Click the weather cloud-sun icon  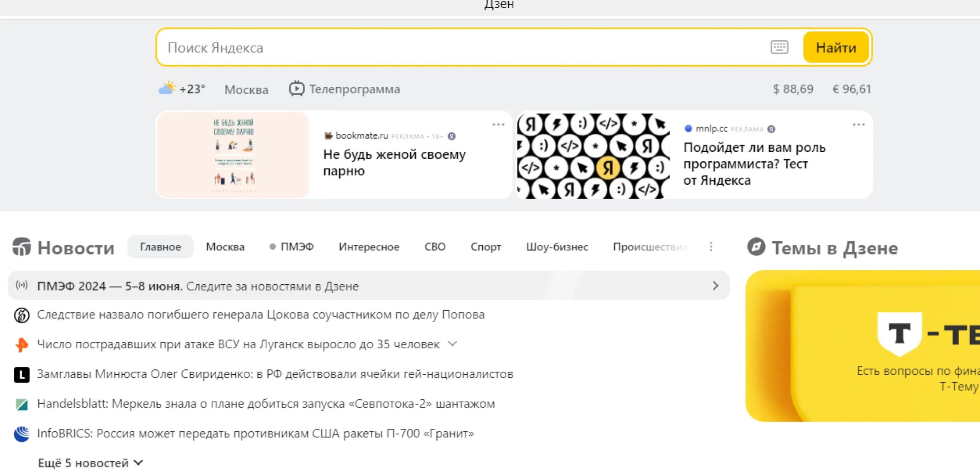(x=167, y=88)
